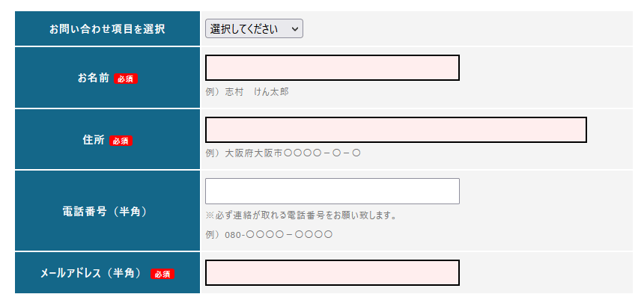Click the 選択してください text in the dropdown
This screenshot has height=303, width=644.
(x=244, y=29)
